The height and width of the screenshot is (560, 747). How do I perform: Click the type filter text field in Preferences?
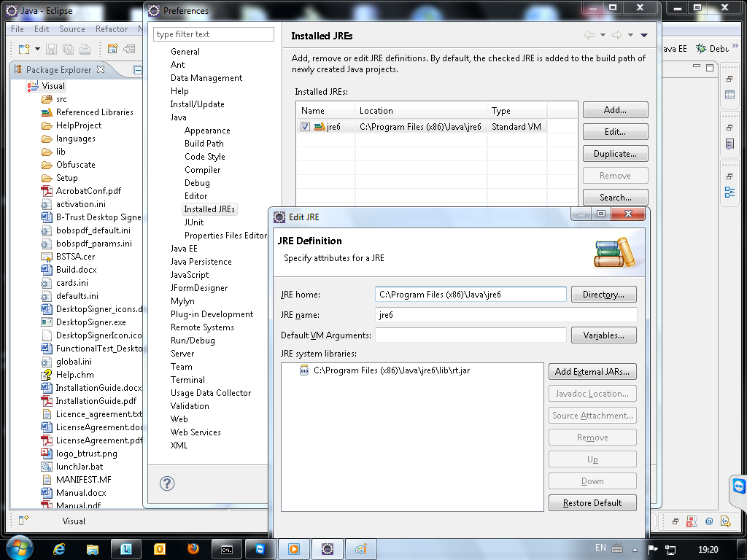point(214,34)
